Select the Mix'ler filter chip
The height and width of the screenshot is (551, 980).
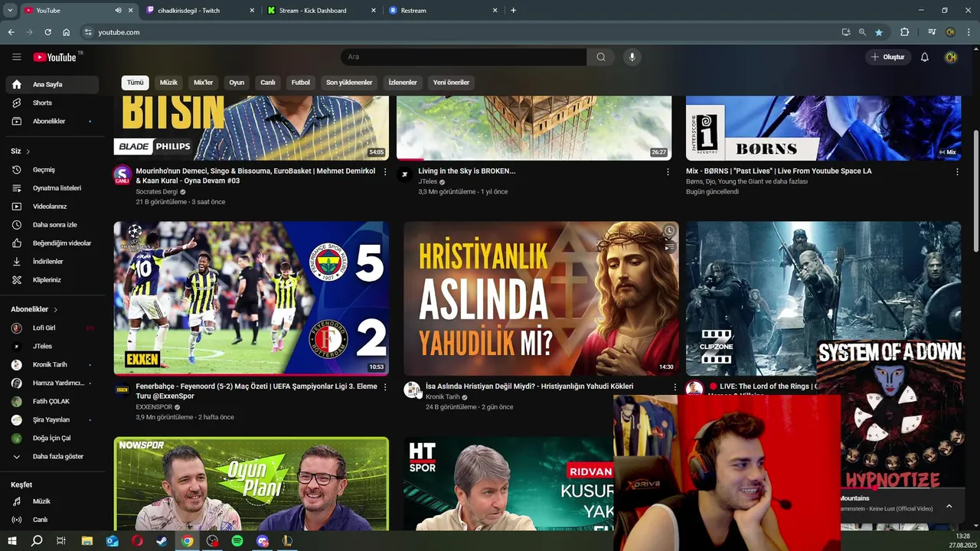click(x=203, y=83)
